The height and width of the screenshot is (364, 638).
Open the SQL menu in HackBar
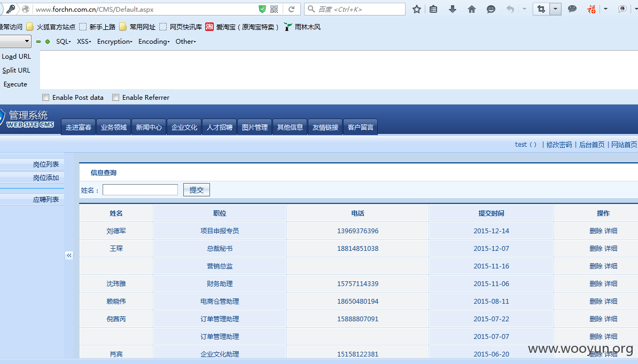point(64,42)
